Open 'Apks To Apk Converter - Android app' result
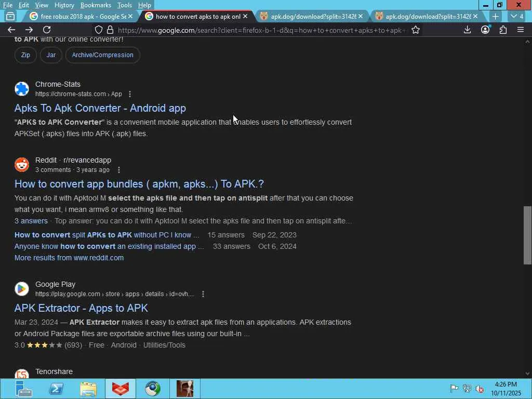Image resolution: width=532 pixels, height=399 pixels. pyautogui.click(x=100, y=108)
